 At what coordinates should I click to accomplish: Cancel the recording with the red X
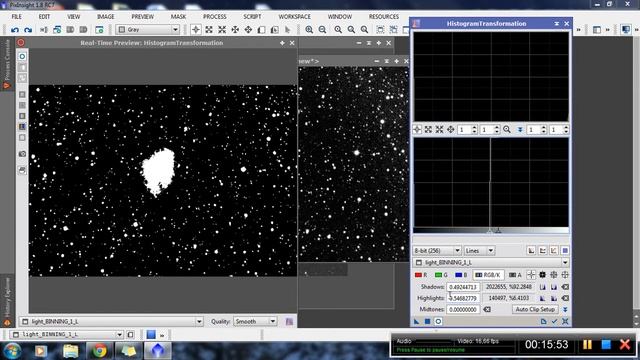click(625, 345)
